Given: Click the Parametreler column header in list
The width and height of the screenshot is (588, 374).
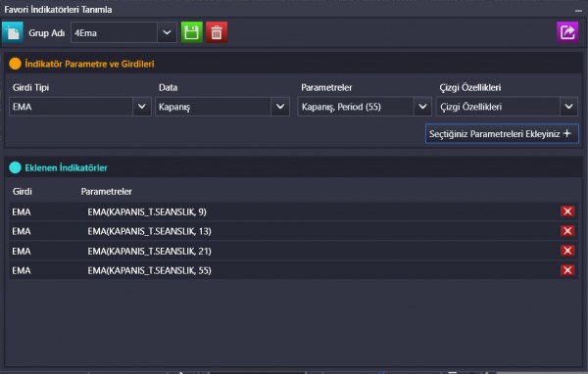Looking at the screenshot, I should 107,192.
